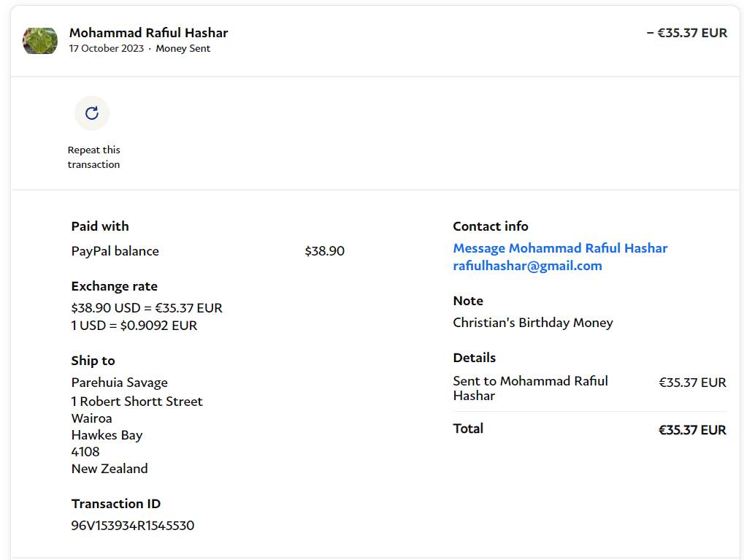Click the 'Repeat this transaction' label

point(93,157)
